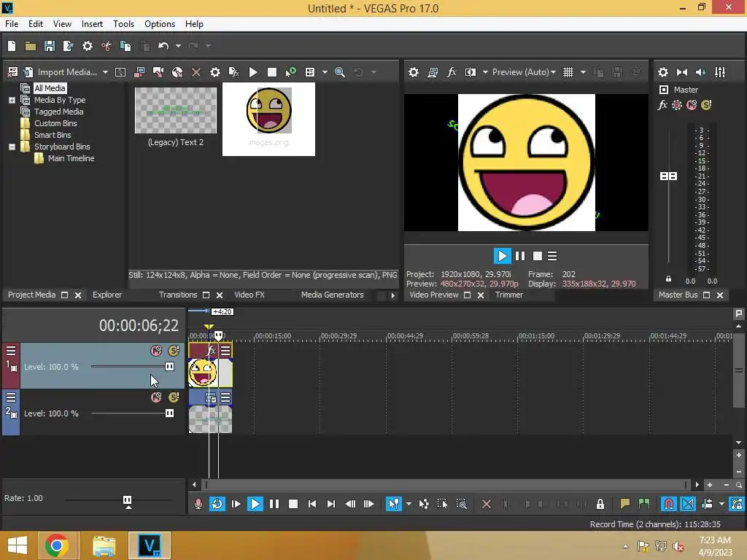The height and width of the screenshot is (560, 747).
Task: Open the overlays grid dropdown arrow
Action: [583, 72]
